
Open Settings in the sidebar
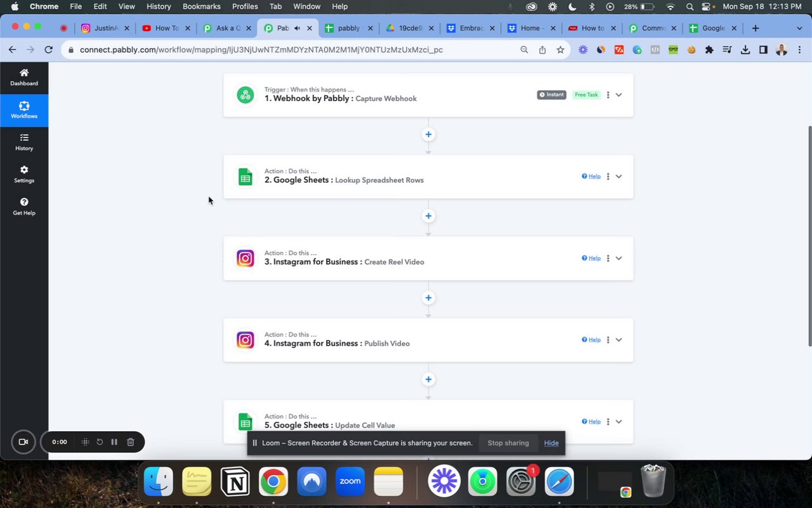pos(24,175)
